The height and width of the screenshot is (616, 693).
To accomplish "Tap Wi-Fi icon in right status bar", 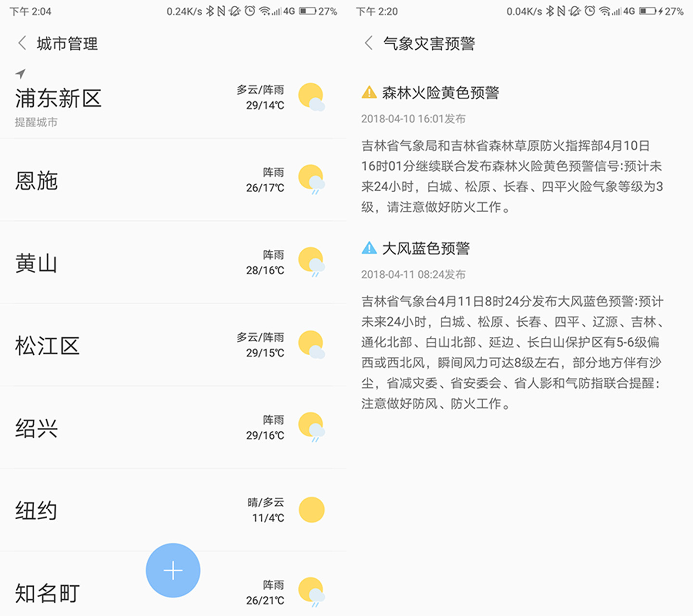I will tap(604, 11).
